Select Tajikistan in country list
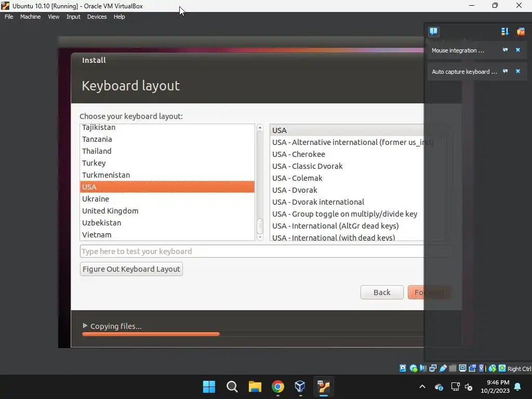532x399 pixels. [x=167, y=127]
